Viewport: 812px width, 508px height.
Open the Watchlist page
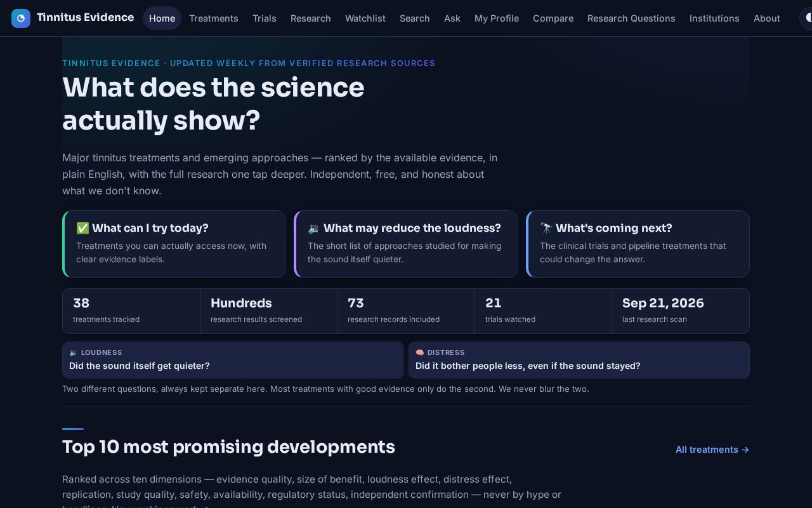click(365, 18)
